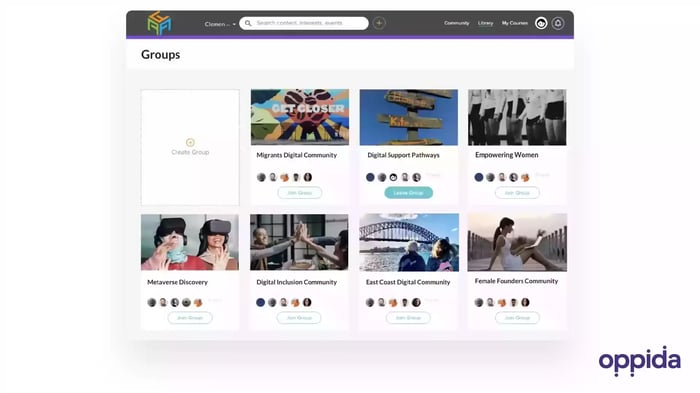Open the Female Founders Community title link
This screenshot has width=700, height=393.
coord(516,281)
